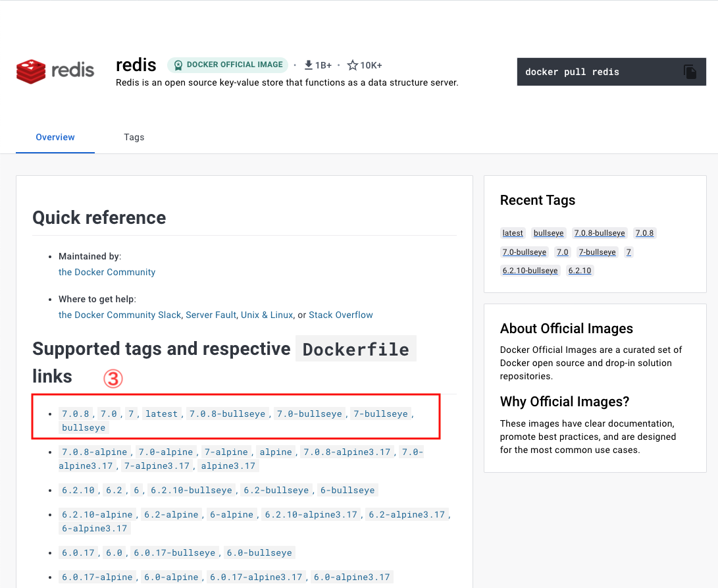Viewport: 718px width, 588px height.
Task: Open the 6-alpine3.17 Dockerfile link
Action: pyautogui.click(x=94, y=529)
